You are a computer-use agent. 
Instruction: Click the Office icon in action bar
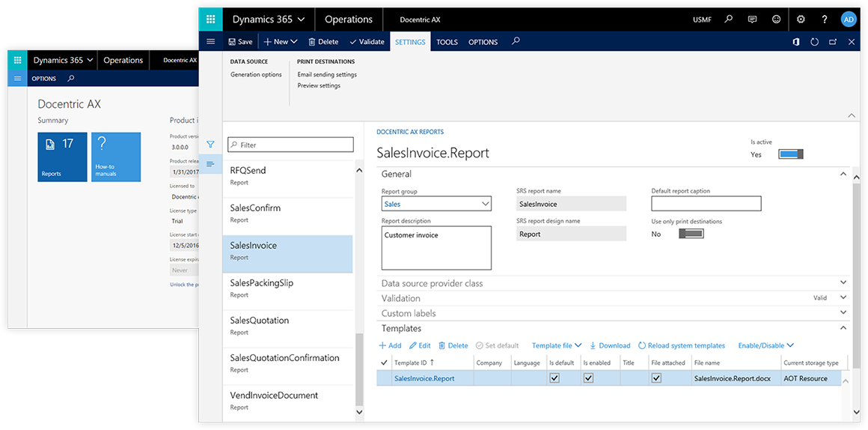tap(796, 41)
